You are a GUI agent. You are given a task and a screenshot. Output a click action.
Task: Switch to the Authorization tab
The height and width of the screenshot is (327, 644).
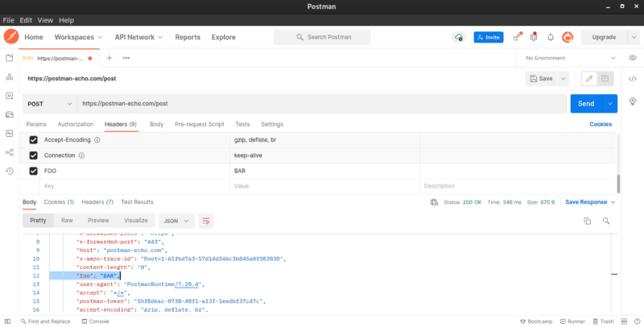click(76, 125)
